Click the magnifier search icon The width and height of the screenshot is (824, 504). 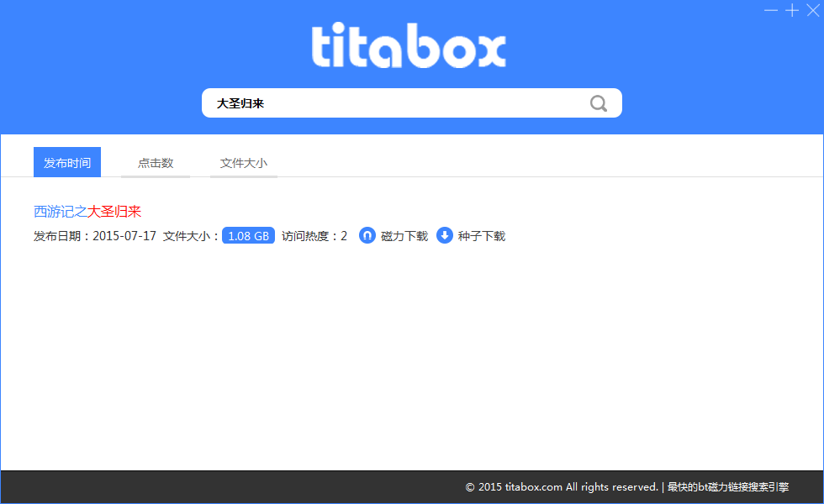(598, 103)
